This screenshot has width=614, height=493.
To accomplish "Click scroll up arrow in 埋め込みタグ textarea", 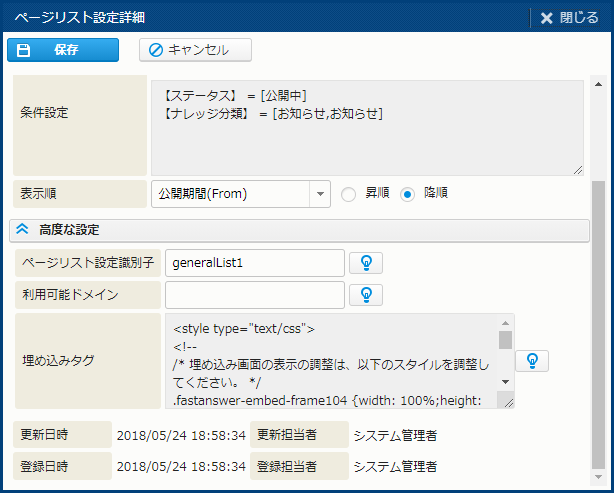I will tap(505, 323).
